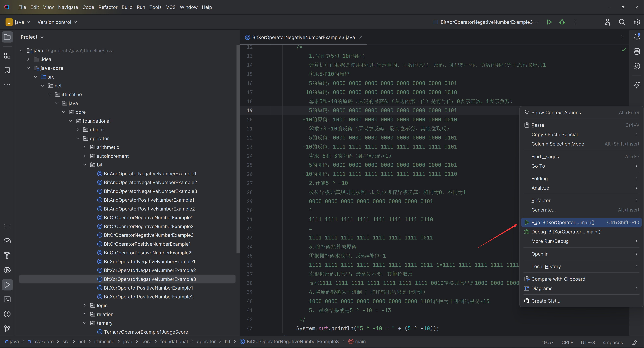Open Search Everywhere magnifier
The height and width of the screenshot is (348, 644).
(x=622, y=22)
